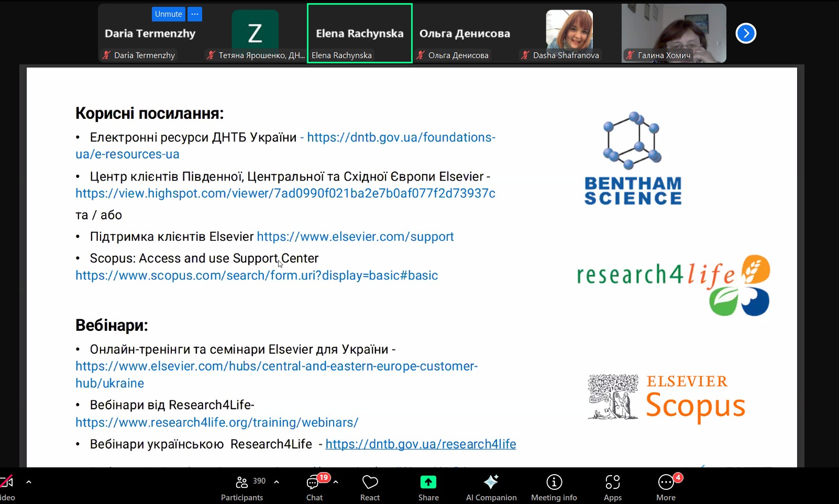Select Dasha Shafranova video tile
Image resolution: width=839 pixels, height=504 pixels.
pyautogui.click(x=569, y=33)
